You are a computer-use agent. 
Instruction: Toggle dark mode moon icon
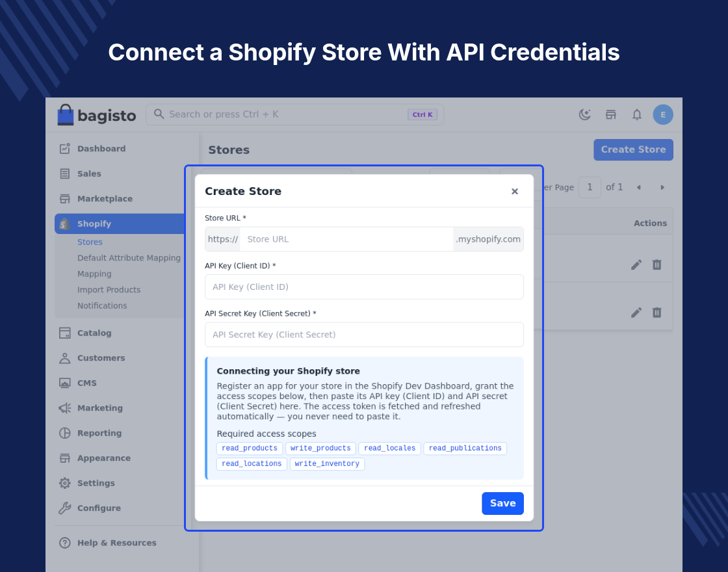(x=584, y=114)
